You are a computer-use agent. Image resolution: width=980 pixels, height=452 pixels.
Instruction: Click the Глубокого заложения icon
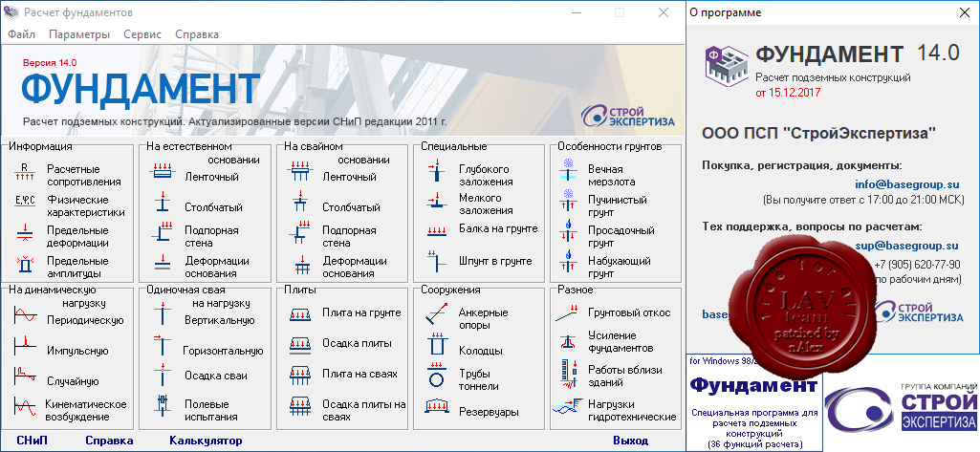(x=438, y=172)
